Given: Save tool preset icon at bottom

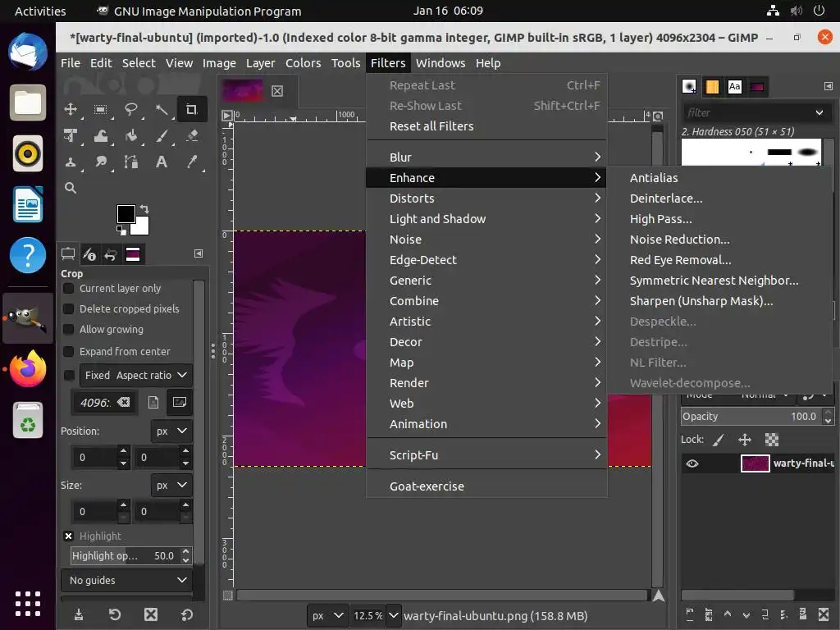Looking at the screenshot, I should (x=78, y=614).
